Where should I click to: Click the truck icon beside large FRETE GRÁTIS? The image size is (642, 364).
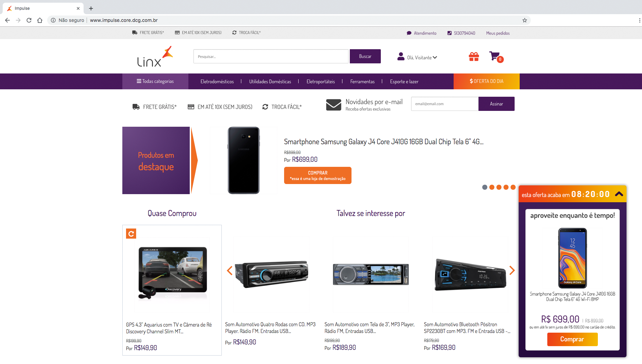tap(136, 107)
